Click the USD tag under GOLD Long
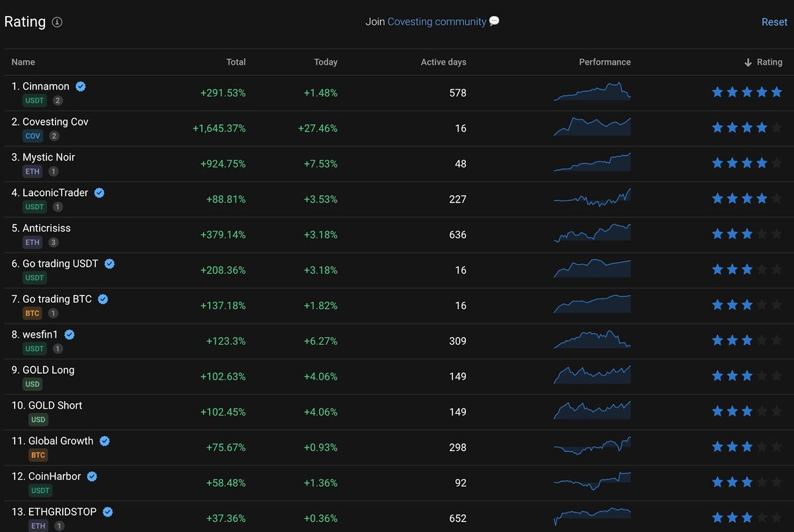The width and height of the screenshot is (794, 532). click(x=32, y=384)
